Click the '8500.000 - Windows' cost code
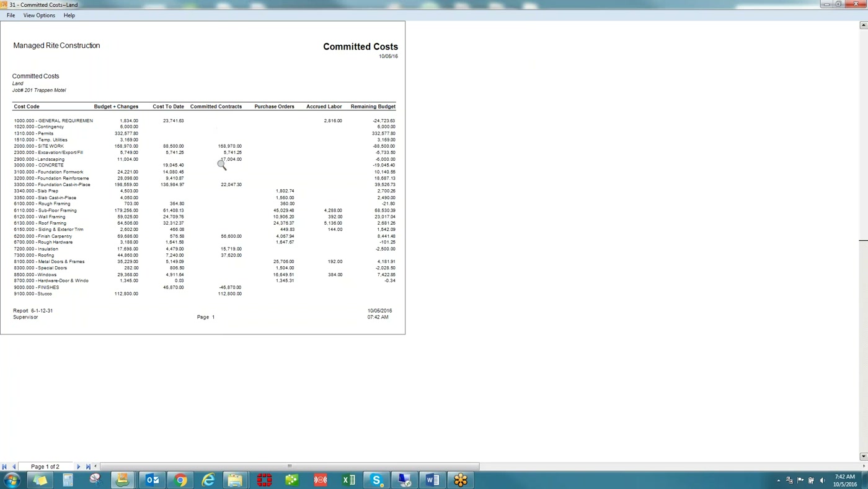The width and height of the screenshot is (868, 489). tap(35, 274)
